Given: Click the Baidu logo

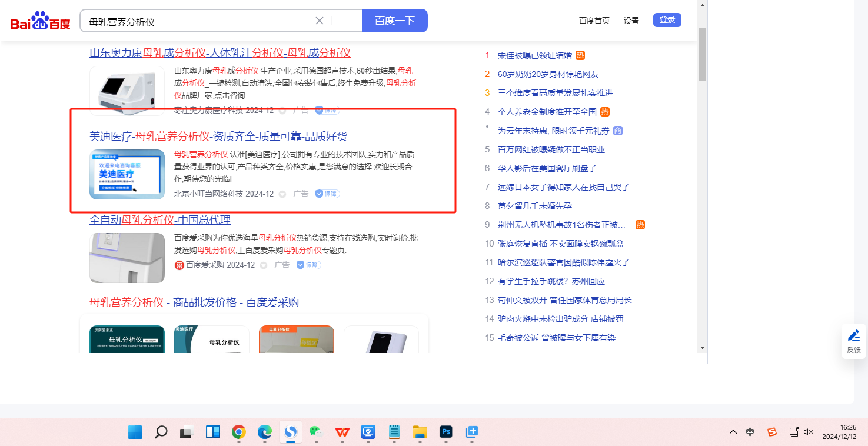Looking at the screenshot, I should [x=40, y=21].
